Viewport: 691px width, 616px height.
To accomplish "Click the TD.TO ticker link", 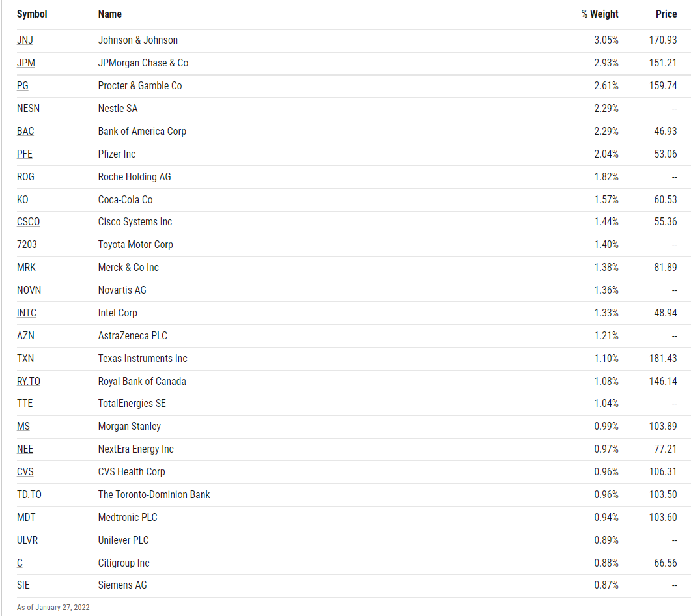I will [x=29, y=495].
